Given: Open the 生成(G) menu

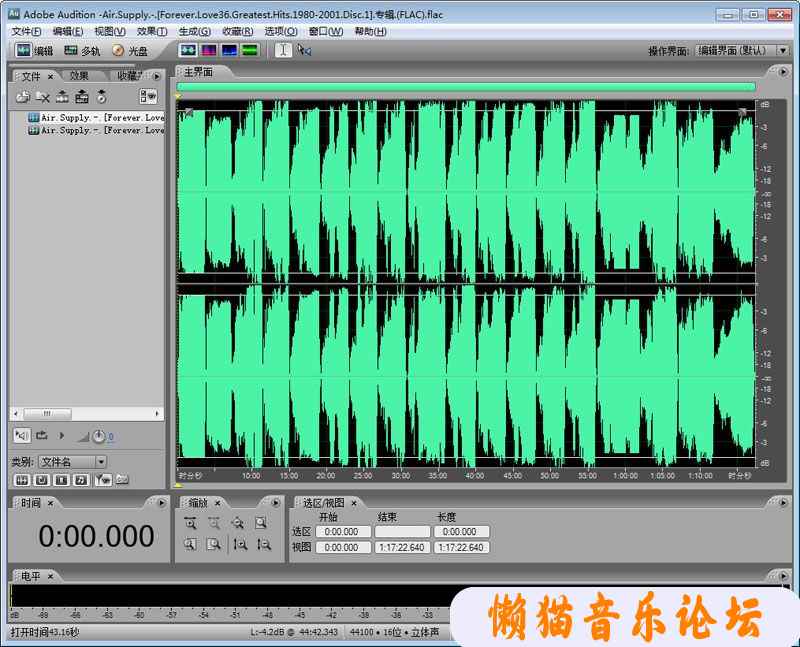Looking at the screenshot, I should click(x=194, y=32).
